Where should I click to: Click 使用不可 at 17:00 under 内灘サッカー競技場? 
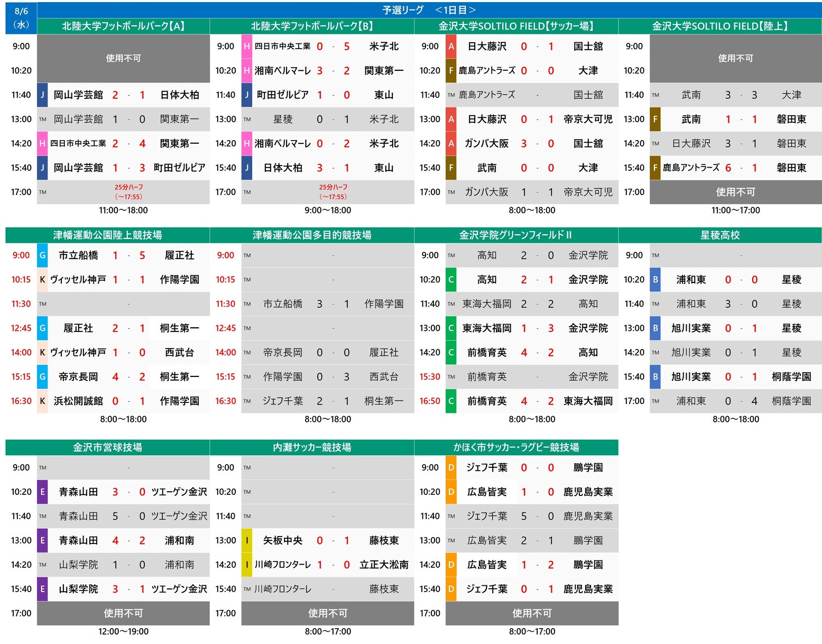tap(328, 613)
